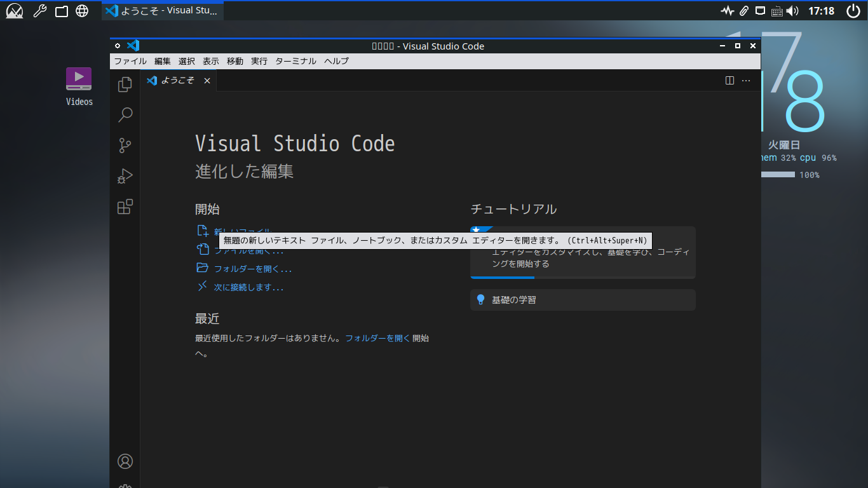Click the paperclip clipboard tray icon
The image size is (868, 488).
click(743, 11)
